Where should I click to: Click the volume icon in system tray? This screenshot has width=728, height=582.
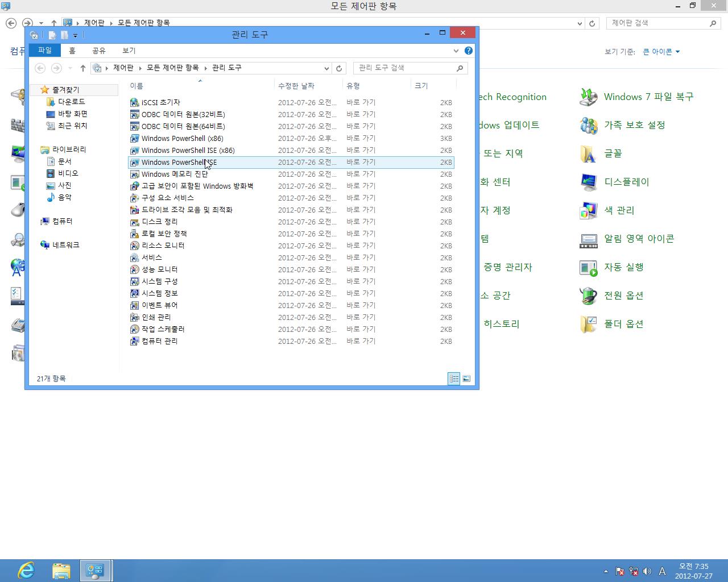(x=647, y=572)
